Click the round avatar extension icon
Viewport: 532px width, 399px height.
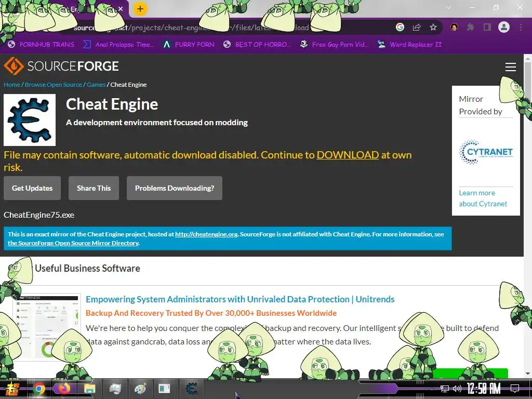click(454, 27)
